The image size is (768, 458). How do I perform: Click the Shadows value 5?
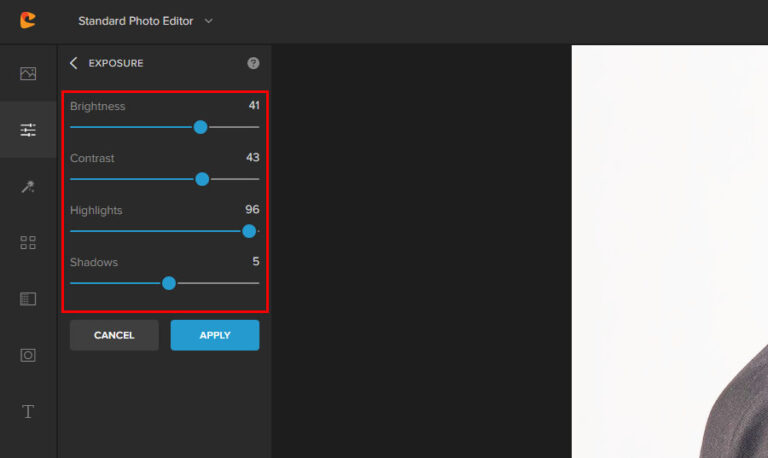click(x=256, y=261)
